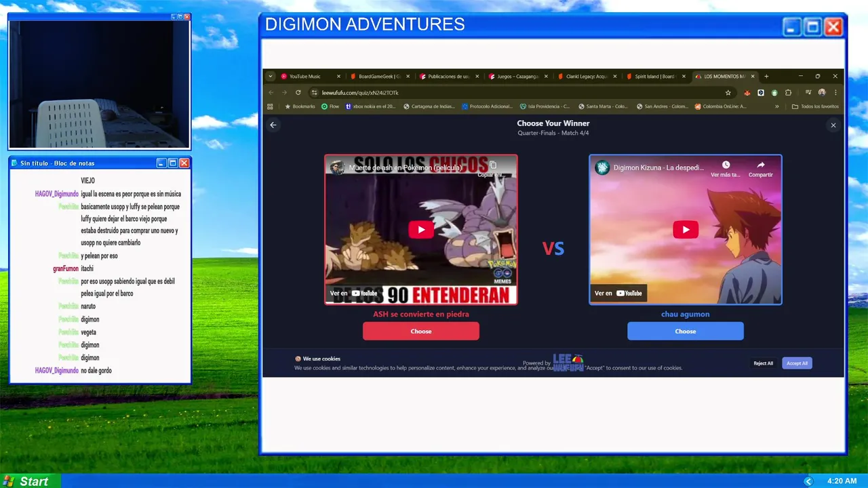Click Ver más tarde clock on Digimon video

tap(726, 169)
